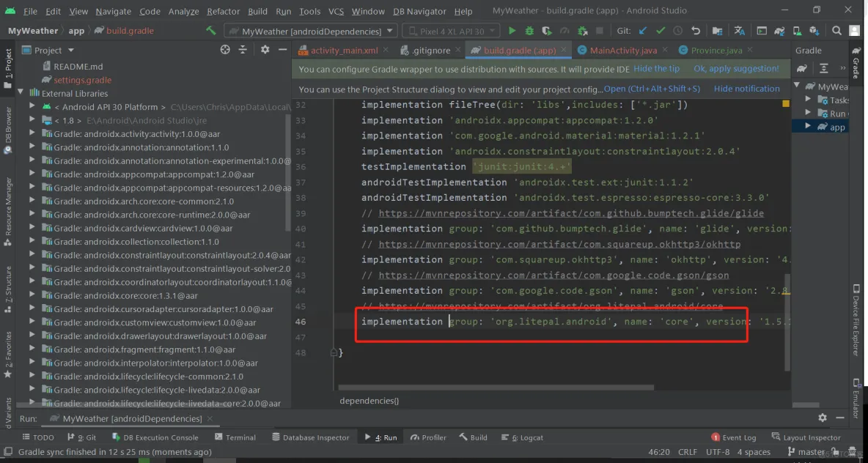Click the expand-all icon in the Gradle panel
Viewport: 868px width, 463px height.
pyautogui.click(x=824, y=69)
